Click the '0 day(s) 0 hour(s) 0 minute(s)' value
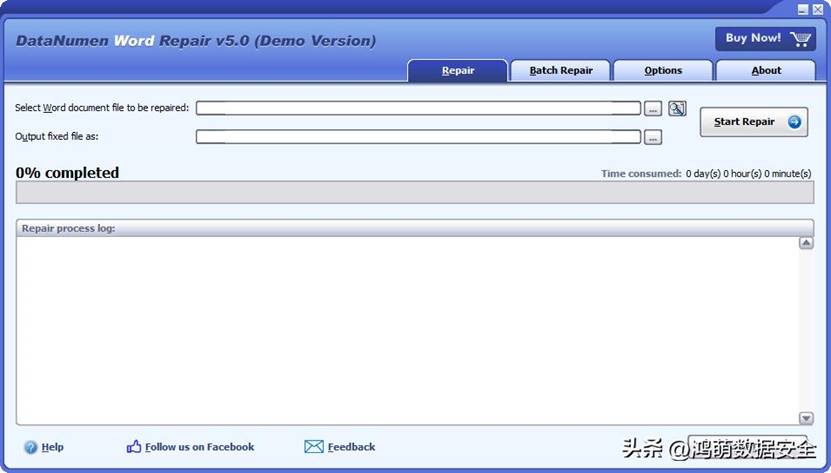Image resolution: width=831 pixels, height=473 pixels. 748,173
